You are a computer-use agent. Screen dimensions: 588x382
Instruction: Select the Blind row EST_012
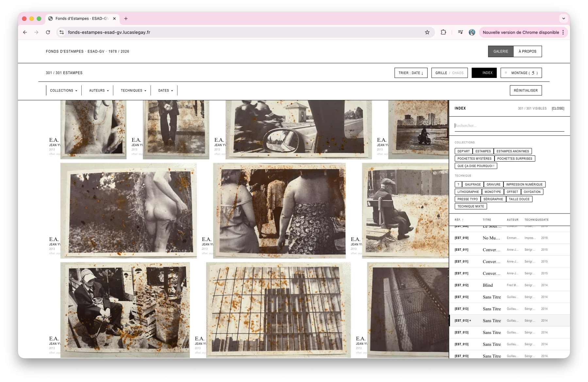(x=510, y=285)
